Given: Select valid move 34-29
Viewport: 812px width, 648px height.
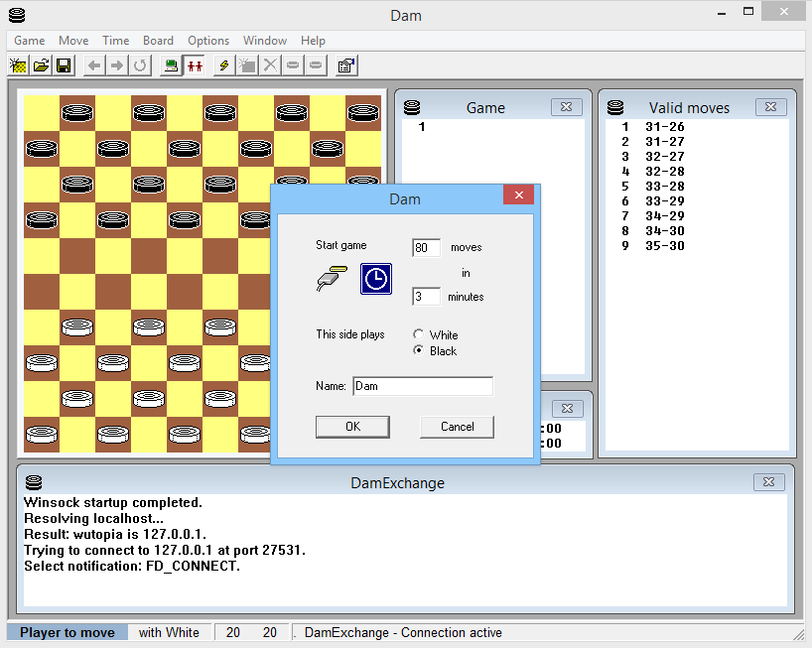Looking at the screenshot, I should click(x=664, y=215).
